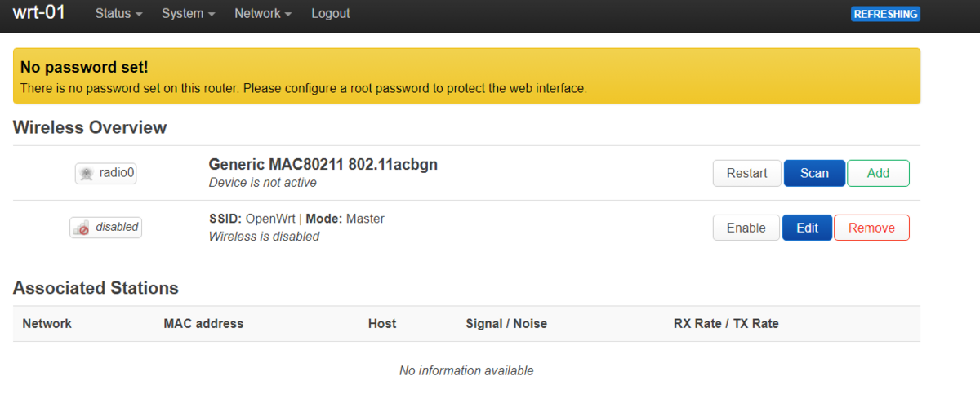Click the RX Rate / TX Rate header

726,324
